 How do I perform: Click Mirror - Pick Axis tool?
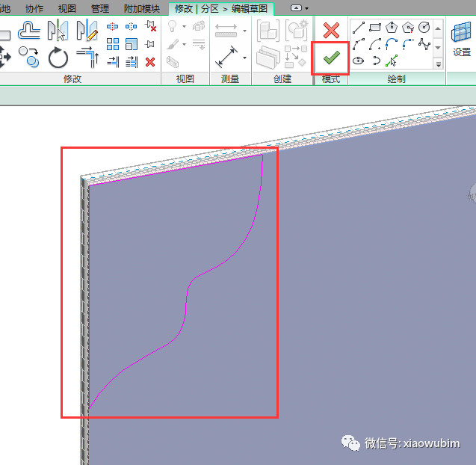point(58,30)
